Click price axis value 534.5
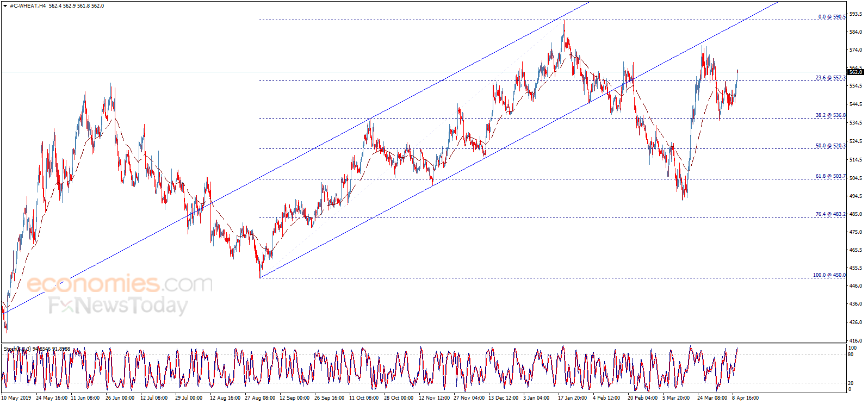This screenshot has height=404, width=868. (855, 123)
